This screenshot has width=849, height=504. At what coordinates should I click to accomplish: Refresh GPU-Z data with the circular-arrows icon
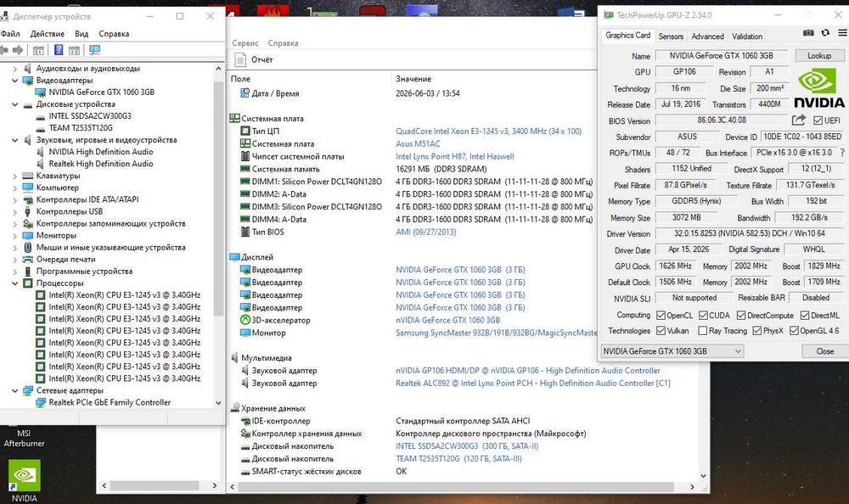(x=825, y=33)
